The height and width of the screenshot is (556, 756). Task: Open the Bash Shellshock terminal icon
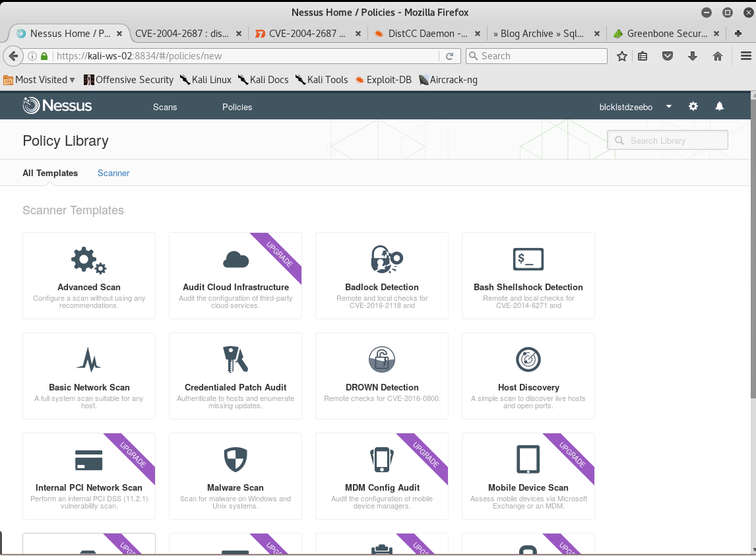pos(528,259)
